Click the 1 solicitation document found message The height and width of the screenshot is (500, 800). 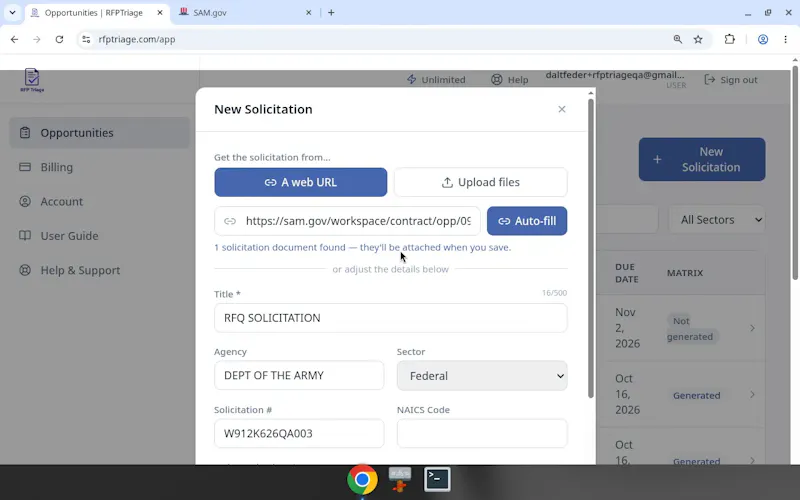coord(362,247)
